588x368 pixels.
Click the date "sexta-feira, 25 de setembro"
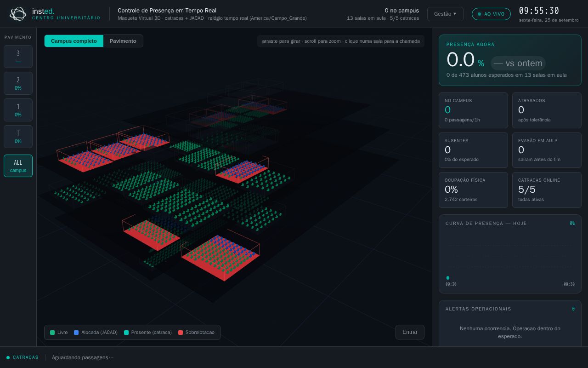tap(549, 20)
